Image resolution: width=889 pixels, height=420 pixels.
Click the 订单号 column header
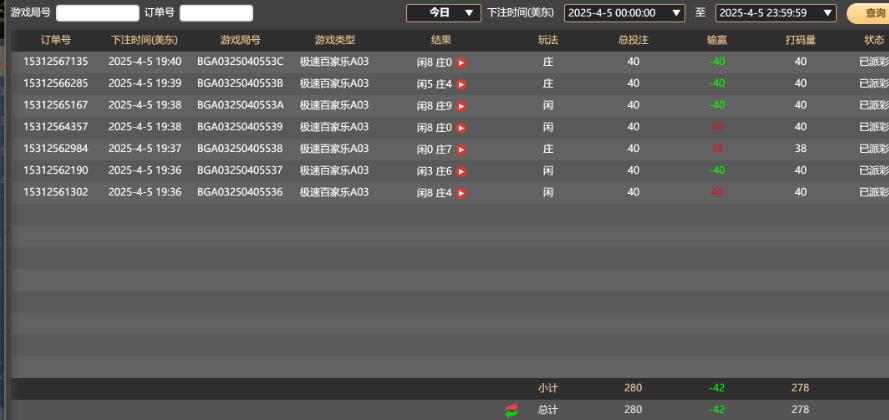pyautogui.click(x=56, y=40)
